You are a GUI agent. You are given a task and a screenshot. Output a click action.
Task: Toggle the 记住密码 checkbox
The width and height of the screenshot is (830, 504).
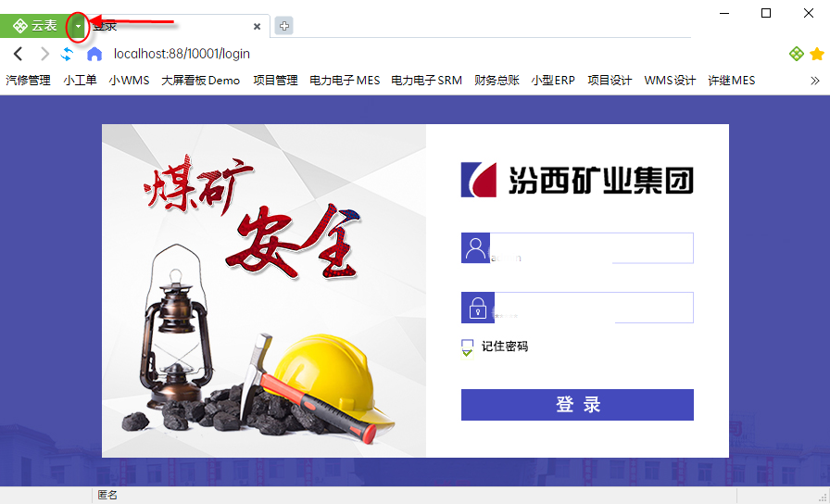coord(468,347)
